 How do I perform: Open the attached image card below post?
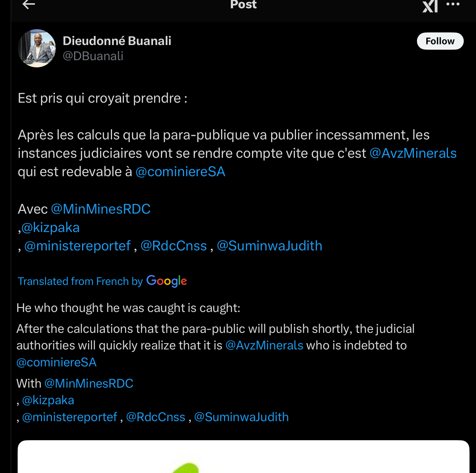point(243,456)
